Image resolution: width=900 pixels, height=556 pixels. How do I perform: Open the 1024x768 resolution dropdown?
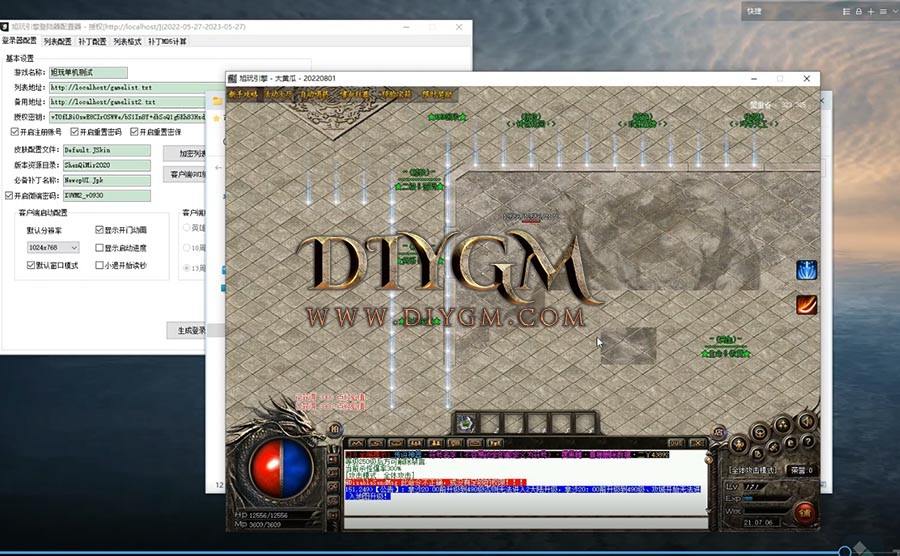tap(53, 247)
